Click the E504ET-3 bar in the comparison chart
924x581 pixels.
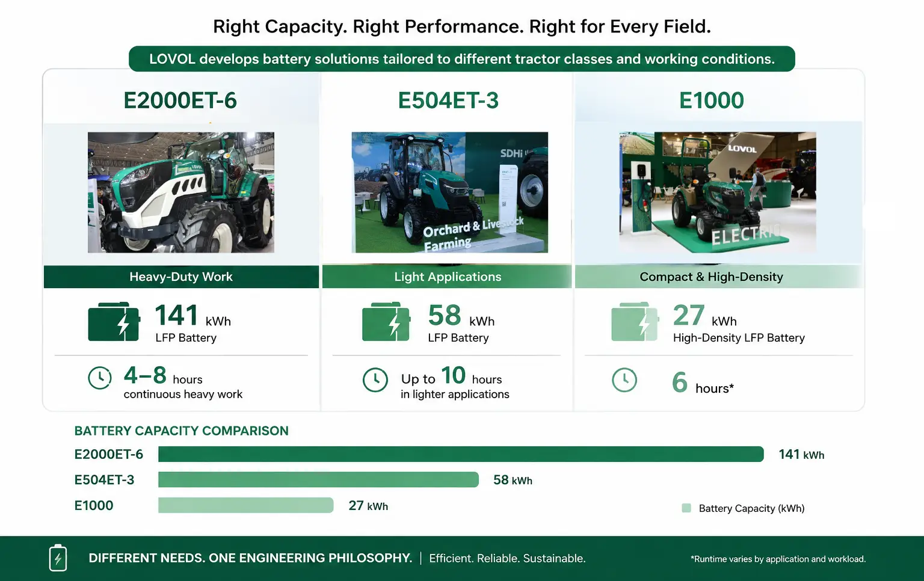click(x=318, y=479)
